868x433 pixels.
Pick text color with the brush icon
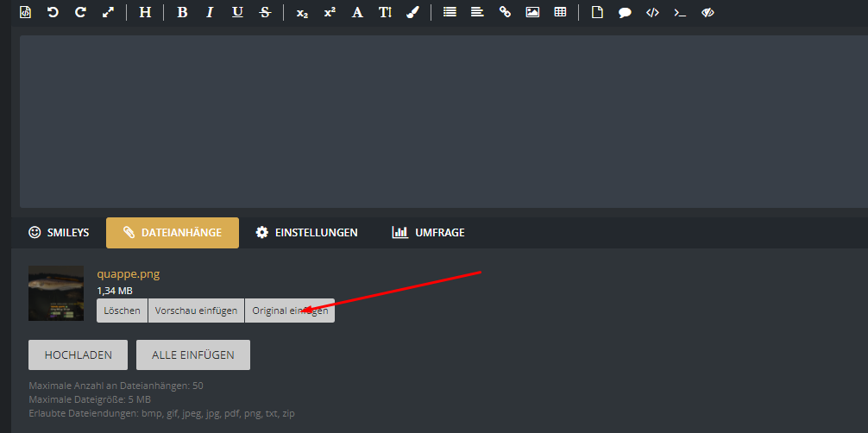pos(412,13)
